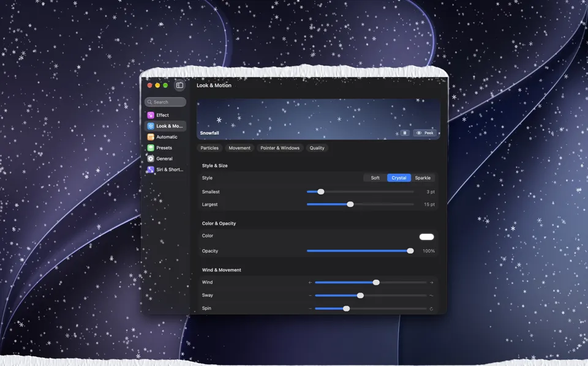Select the Effect text in the sidebar
The height and width of the screenshot is (366, 588).
click(x=162, y=115)
